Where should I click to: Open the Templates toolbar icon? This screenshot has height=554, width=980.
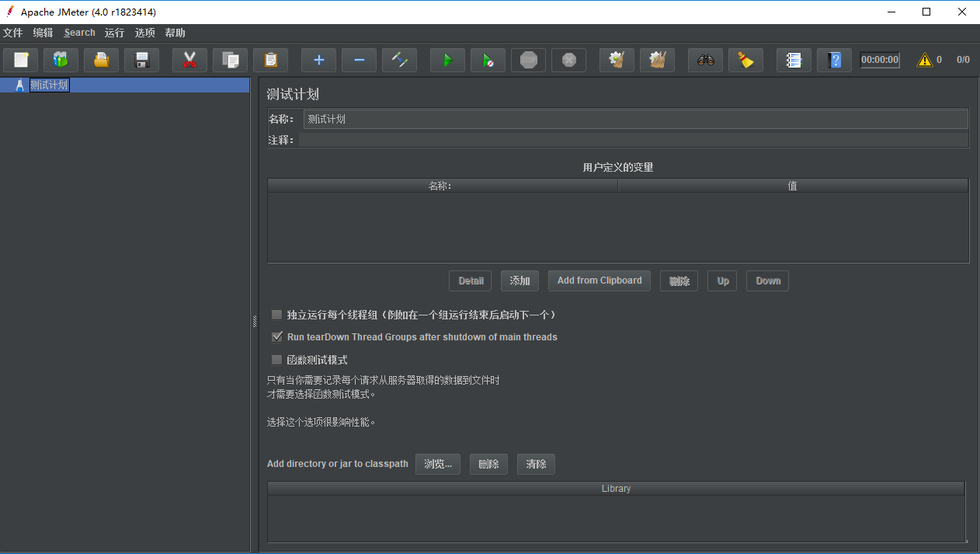tap(61, 60)
